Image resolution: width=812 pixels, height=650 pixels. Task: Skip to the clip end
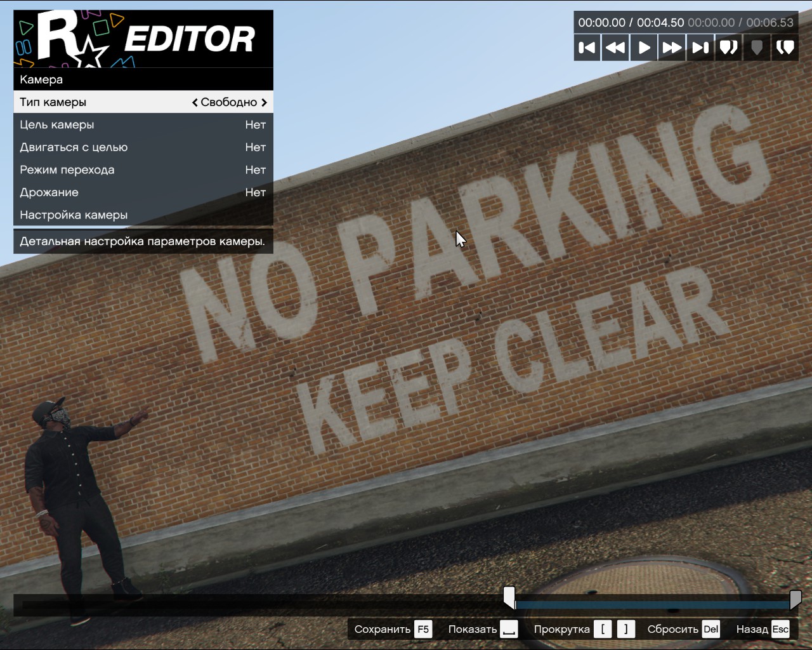(x=700, y=48)
